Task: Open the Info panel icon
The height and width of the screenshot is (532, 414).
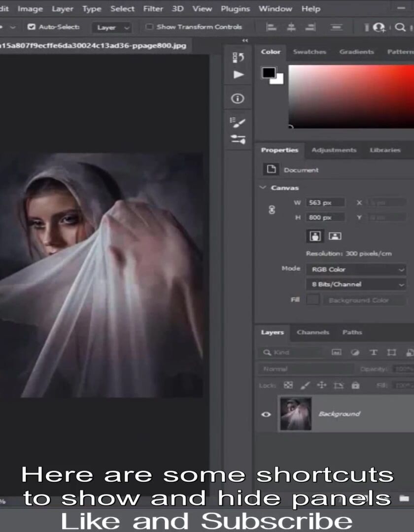Action: [x=238, y=99]
